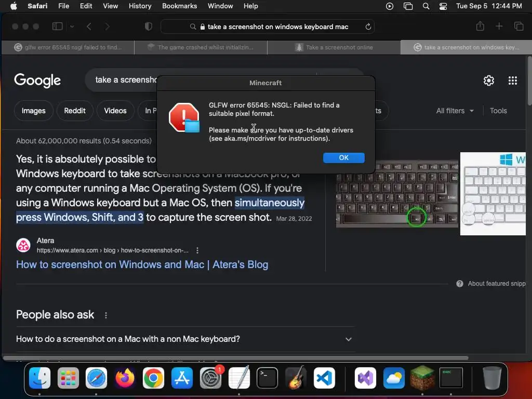Filter results by Videos
The width and height of the screenshot is (532, 399).
115,111
